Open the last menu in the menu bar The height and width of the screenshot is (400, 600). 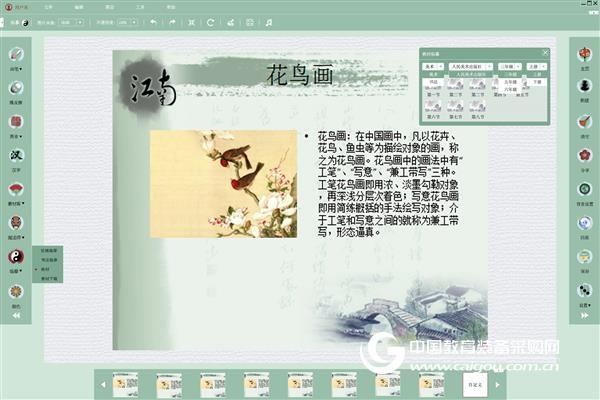click(171, 7)
